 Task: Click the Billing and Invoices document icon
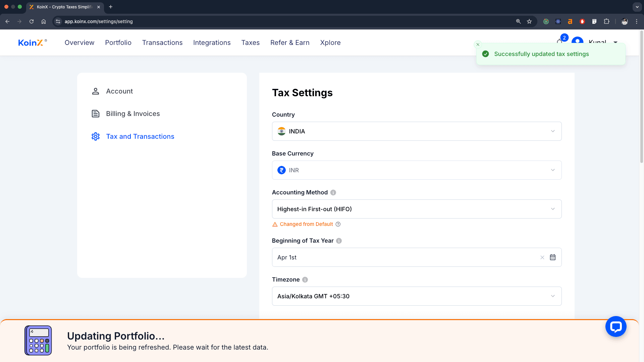(x=95, y=114)
